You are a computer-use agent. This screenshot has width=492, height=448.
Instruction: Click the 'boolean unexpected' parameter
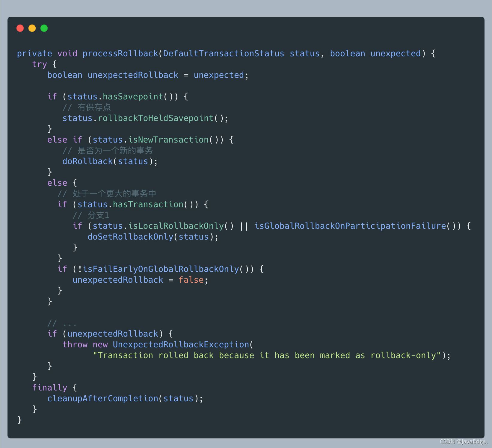(x=375, y=54)
